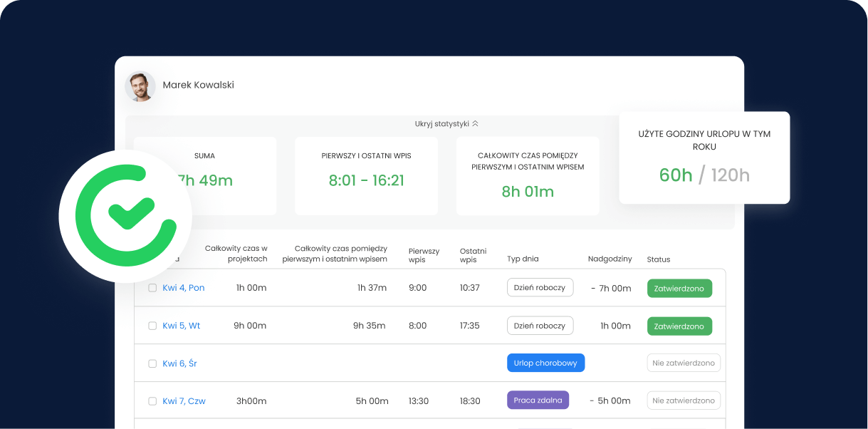The height and width of the screenshot is (429, 868).
Task: Click the purple Praca zdalna badge
Action: 538,400
